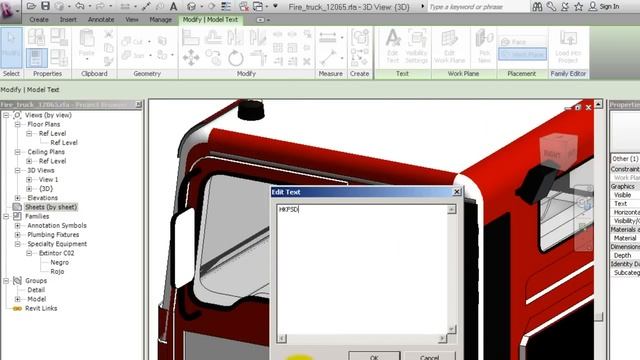The height and width of the screenshot is (360, 640).
Task: Collapse the Extintor C02 node
Action: 29,253
